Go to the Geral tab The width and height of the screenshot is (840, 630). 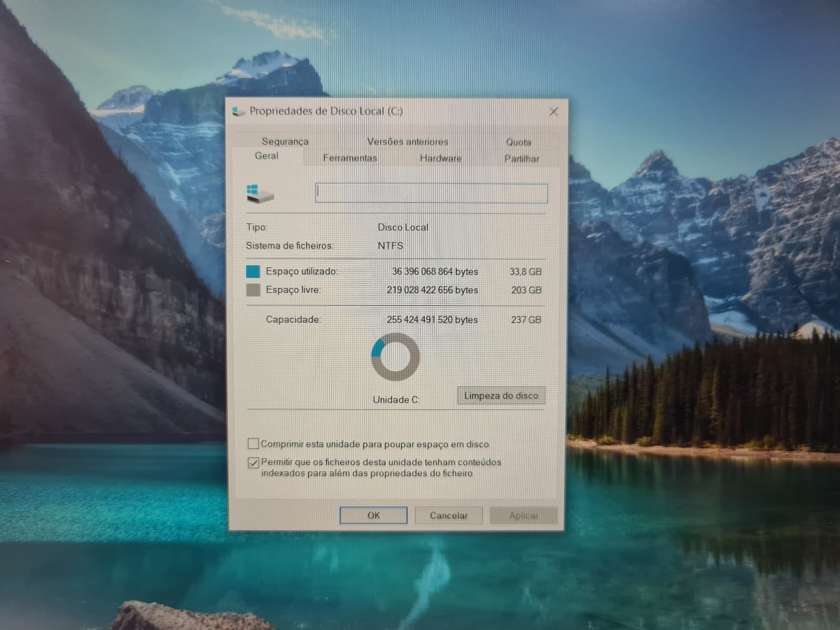coord(267,156)
